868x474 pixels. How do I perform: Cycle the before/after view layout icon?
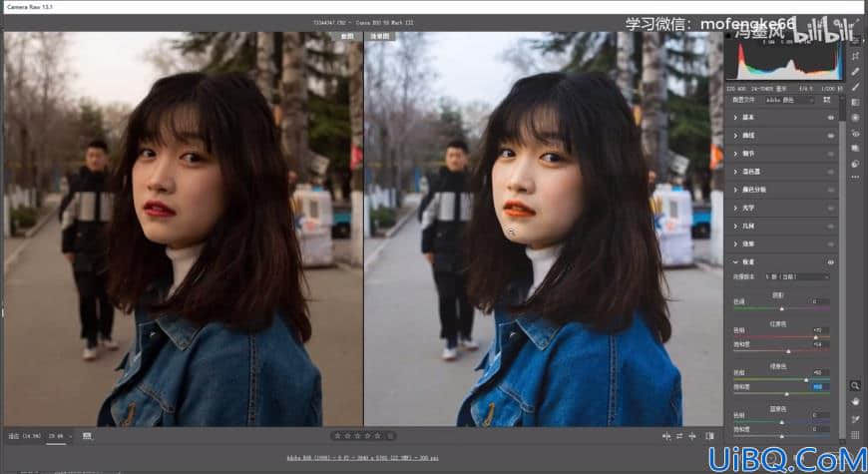pyautogui.click(x=709, y=436)
